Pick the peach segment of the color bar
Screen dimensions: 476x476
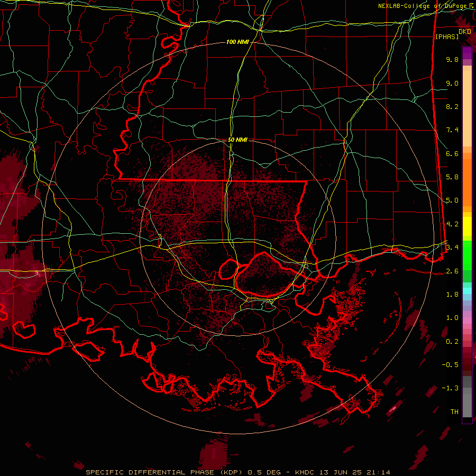tap(467, 106)
